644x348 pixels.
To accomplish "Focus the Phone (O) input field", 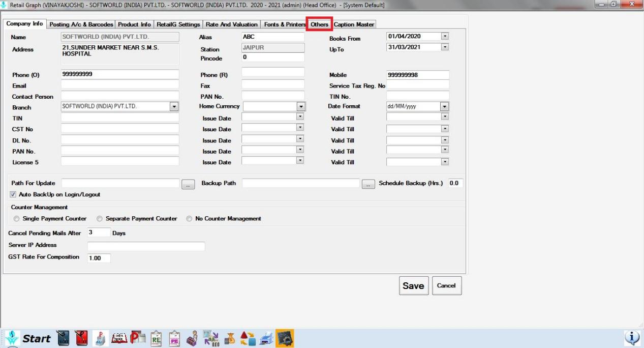I will [x=120, y=74].
